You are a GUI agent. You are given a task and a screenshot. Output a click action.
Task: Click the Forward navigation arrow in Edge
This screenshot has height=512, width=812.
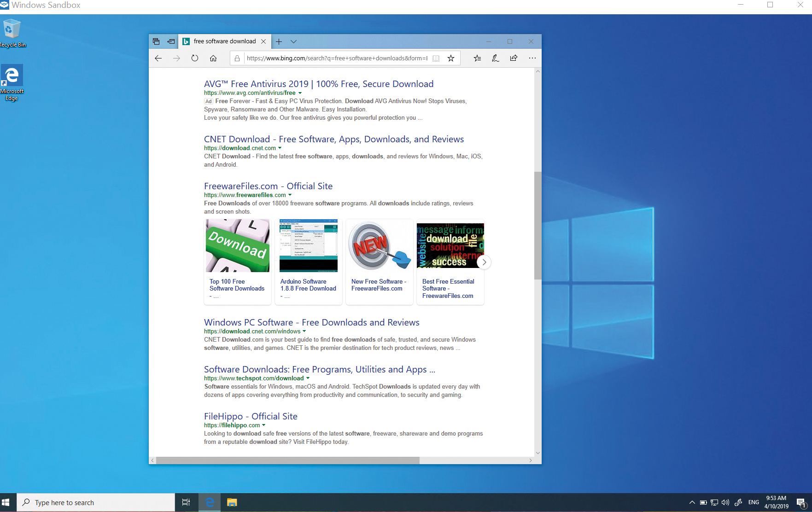176,58
